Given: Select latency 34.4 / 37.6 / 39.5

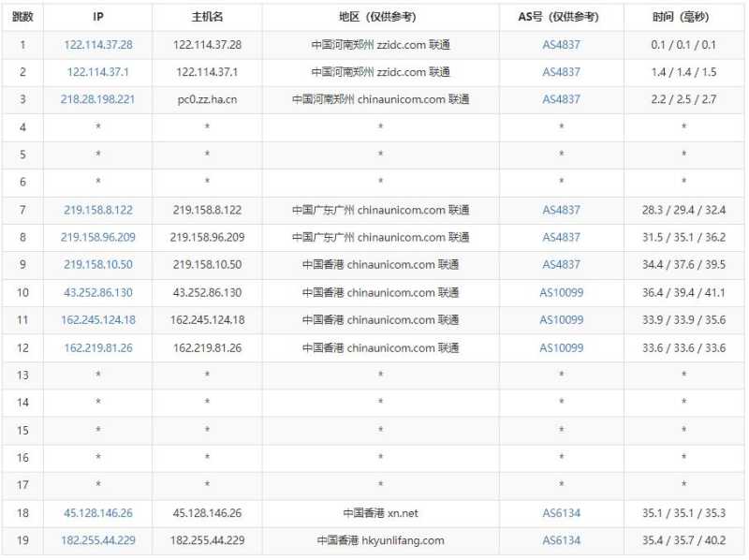Looking at the screenshot, I should [x=683, y=265].
